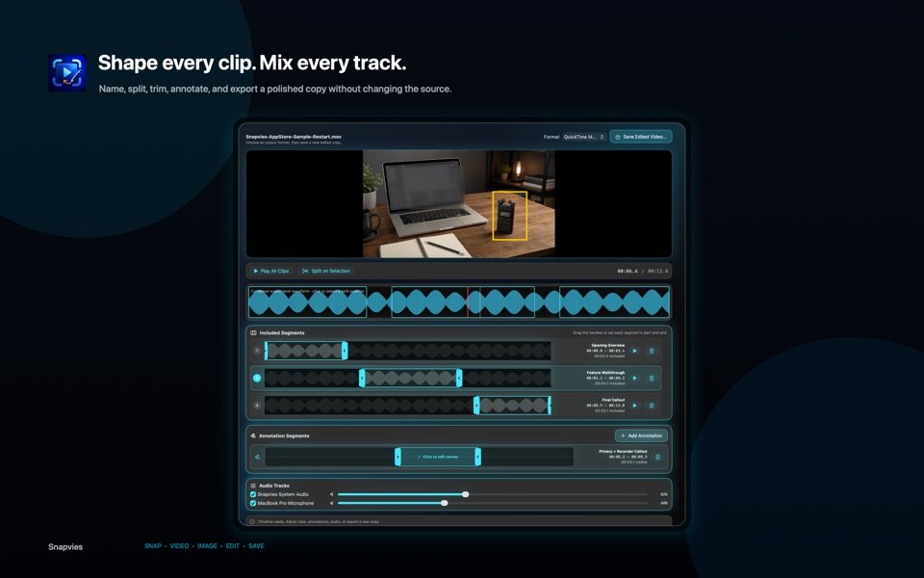The height and width of the screenshot is (578, 924).
Task: Click the Opening Overview segment label
Action: pos(607,346)
